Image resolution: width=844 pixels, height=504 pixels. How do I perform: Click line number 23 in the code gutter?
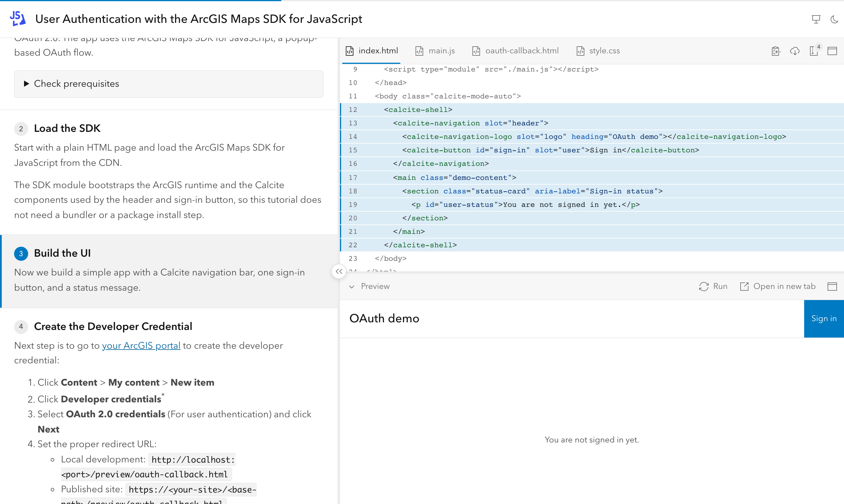353,258
